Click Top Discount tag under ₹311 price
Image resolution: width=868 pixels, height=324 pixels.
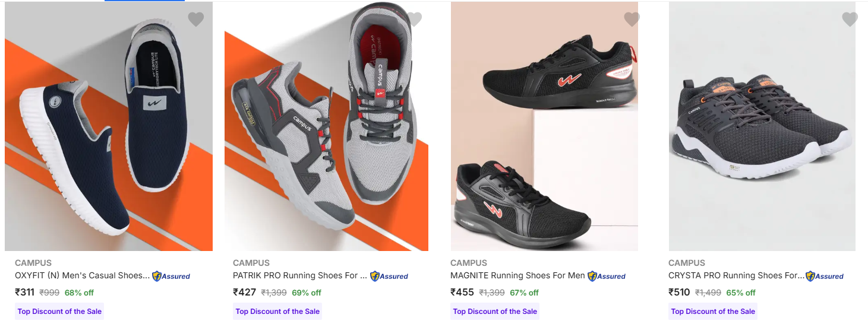[59, 312]
